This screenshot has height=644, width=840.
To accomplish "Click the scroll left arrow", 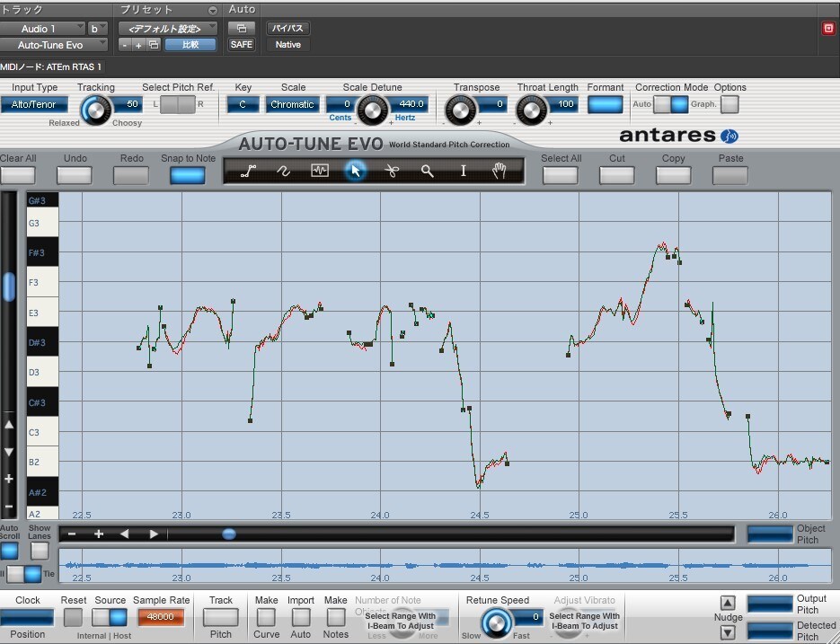I will (124, 534).
